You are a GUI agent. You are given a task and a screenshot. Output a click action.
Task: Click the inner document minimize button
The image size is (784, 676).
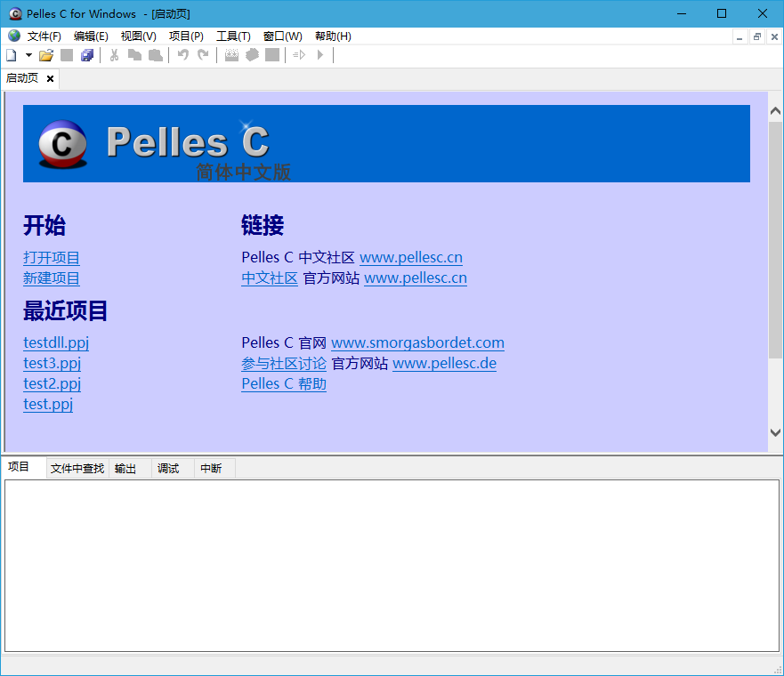click(740, 37)
